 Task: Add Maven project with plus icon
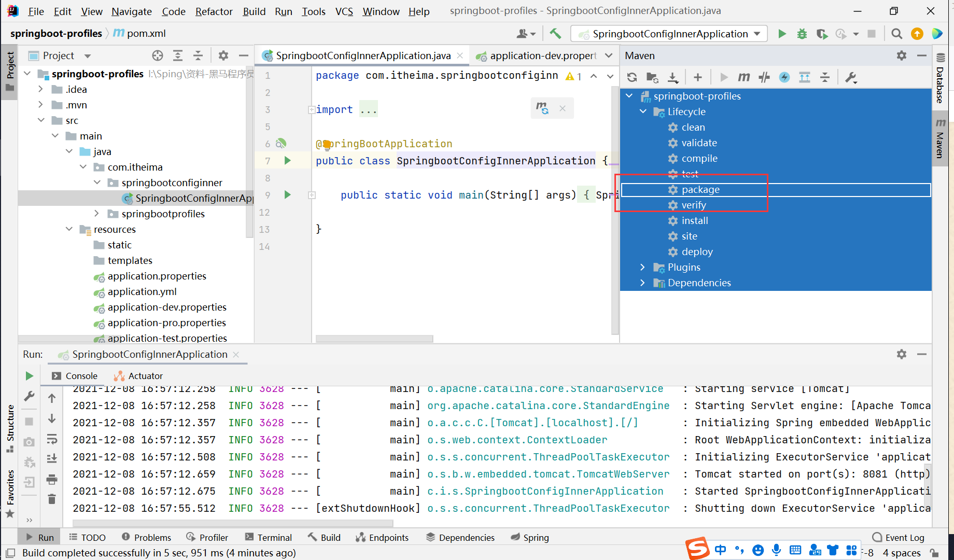[698, 77]
